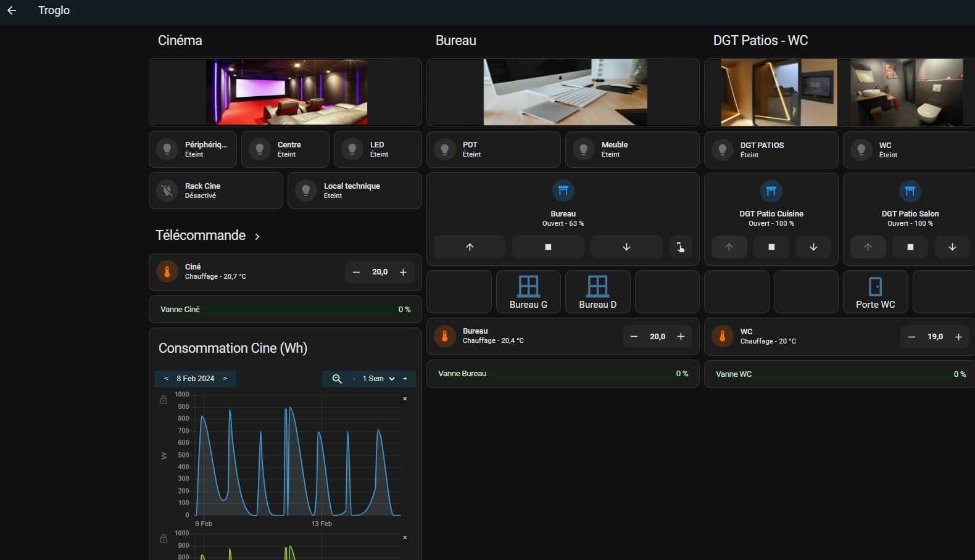Open the Bureau D window sensor
This screenshot has height=560, width=975.
click(x=597, y=292)
